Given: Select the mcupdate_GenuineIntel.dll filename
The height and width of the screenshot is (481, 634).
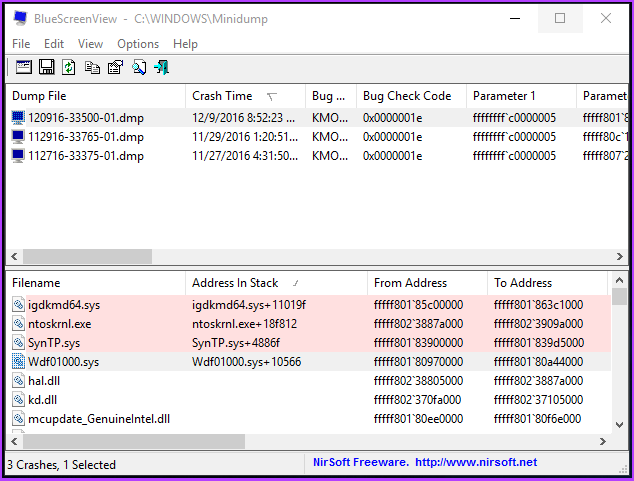Looking at the screenshot, I should (x=99, y=418).
